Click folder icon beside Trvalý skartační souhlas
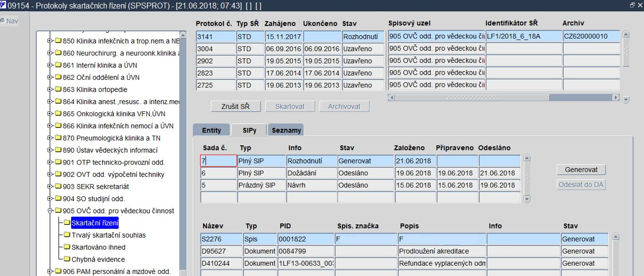This screenshot has height=276, width=644. (67, 235)
